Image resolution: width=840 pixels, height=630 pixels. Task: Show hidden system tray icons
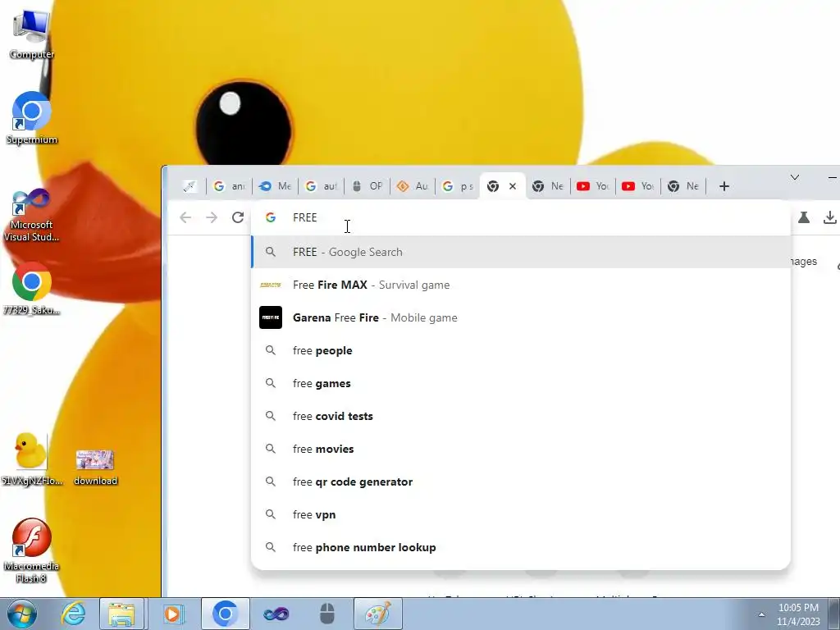761,614
